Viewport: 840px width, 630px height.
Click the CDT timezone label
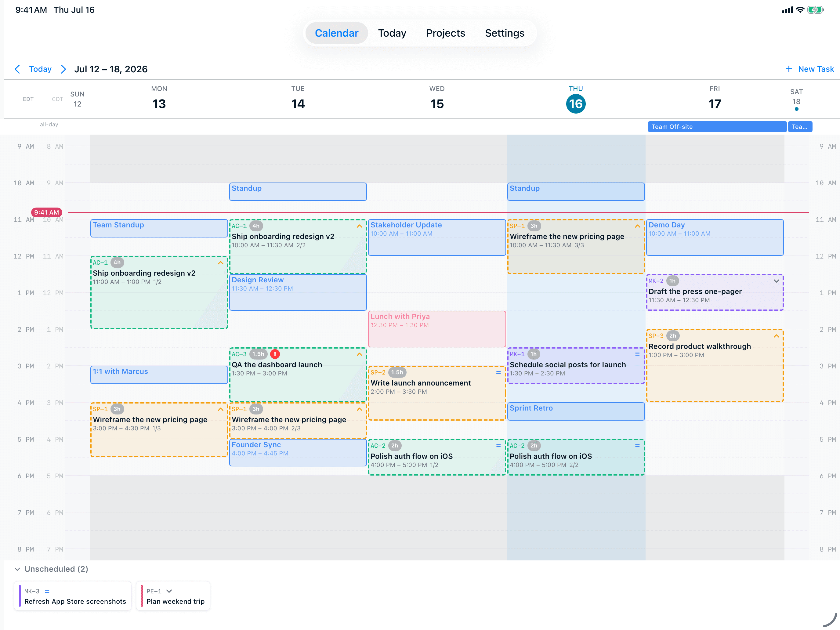coord(57,99)
